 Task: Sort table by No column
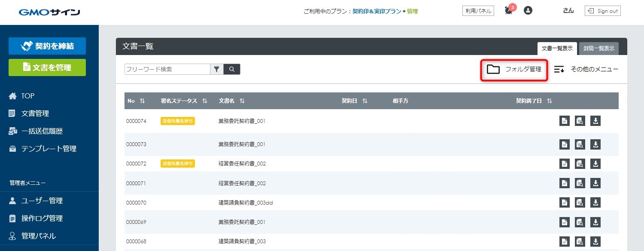(142, 101)
